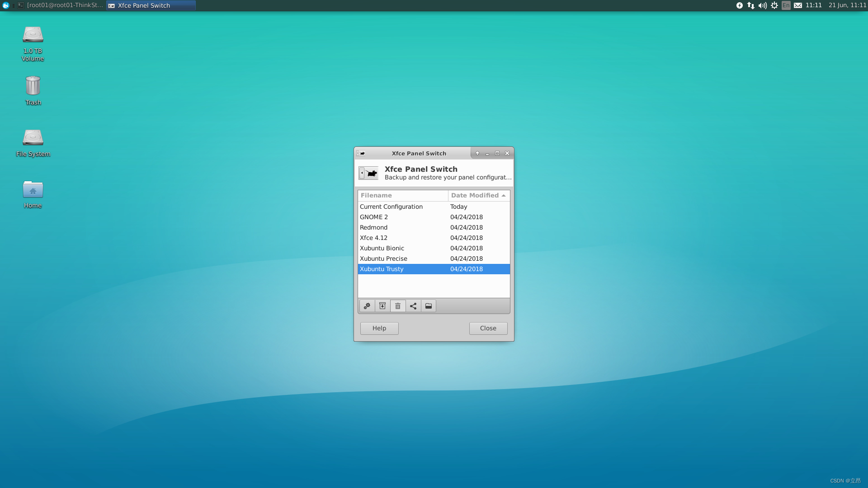868x488 pixels.
Task: Open the mail envelope tray icon
Action: click(798, 5)
